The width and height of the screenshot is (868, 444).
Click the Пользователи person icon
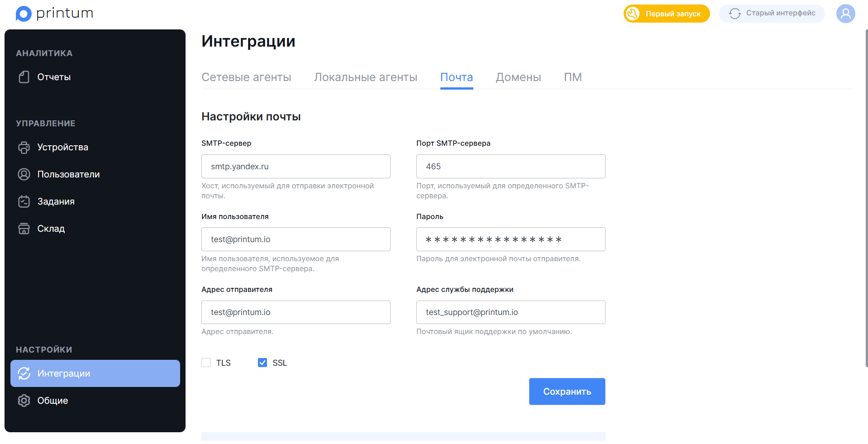(x=24, y=174)
